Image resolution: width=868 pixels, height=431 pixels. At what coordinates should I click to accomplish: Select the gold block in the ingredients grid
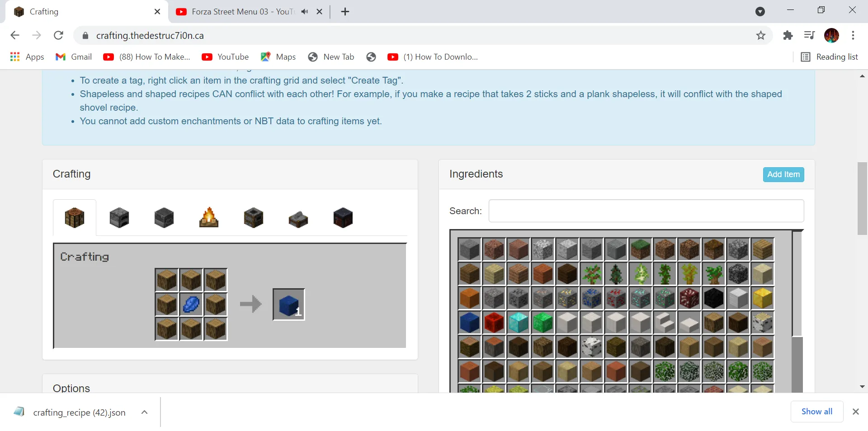click(x=763, y=299)
